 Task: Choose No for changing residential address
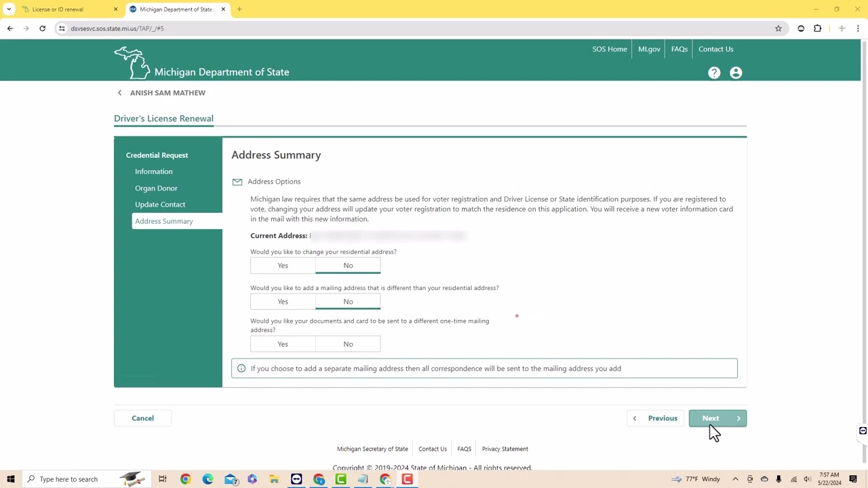tap(348, 266)
